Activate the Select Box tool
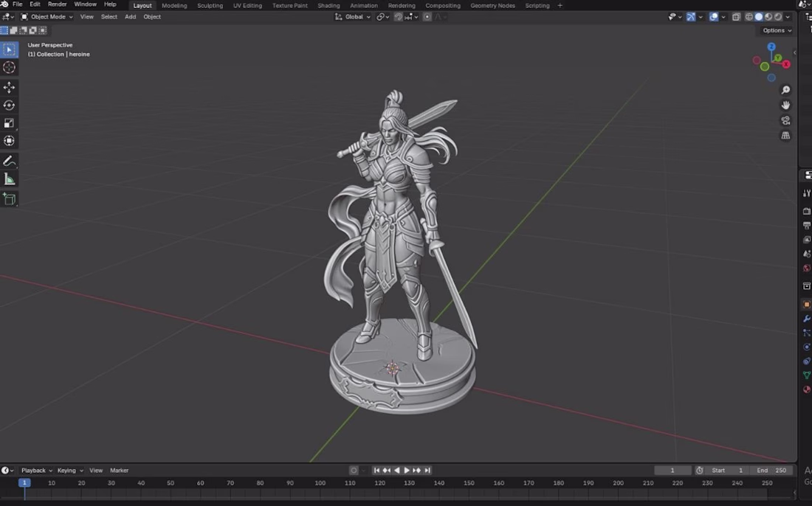Viewport: 812px width, 506px height. [9, 49]
